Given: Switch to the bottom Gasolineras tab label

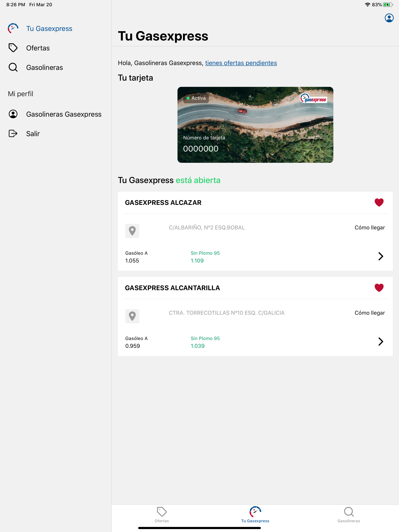Looking at the screenshot, I should point(349,521).
